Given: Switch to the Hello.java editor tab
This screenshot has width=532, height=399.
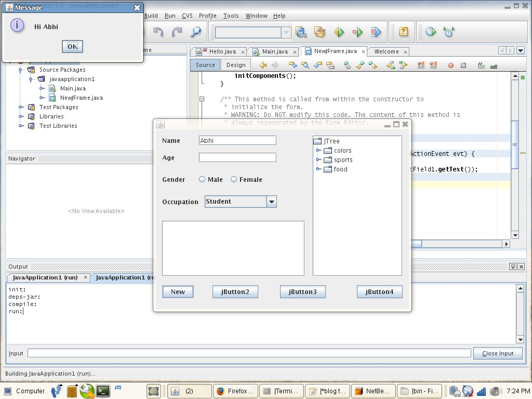Looking at the screenshot, I should [x=220, y=51].
